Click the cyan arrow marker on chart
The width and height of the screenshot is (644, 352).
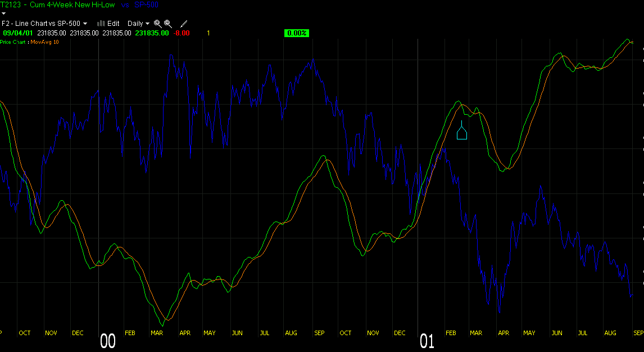click(x=462, y=130)
